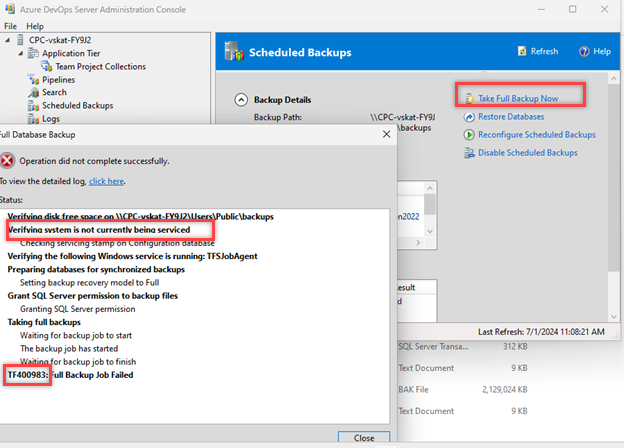Click the Restore Databases icon
This screenshot has height=448, width=624.
(x=468, y=116)
